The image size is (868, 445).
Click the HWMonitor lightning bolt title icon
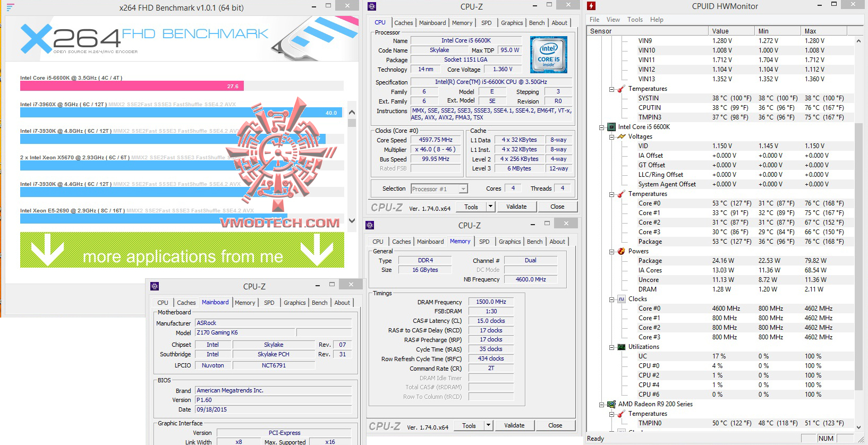click(591, 6)
